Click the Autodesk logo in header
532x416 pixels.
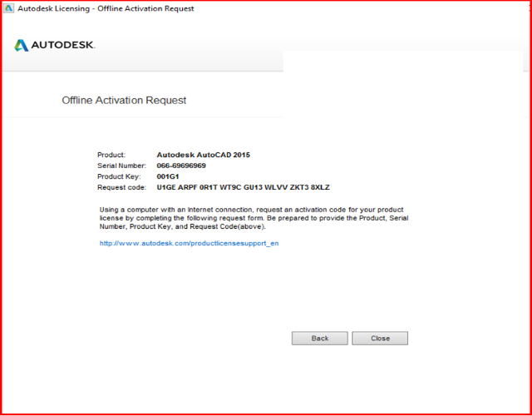point(55,45)
